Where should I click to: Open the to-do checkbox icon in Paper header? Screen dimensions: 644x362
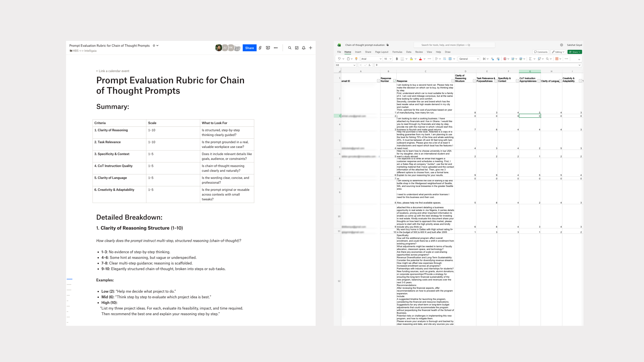(x=297, y=48)
